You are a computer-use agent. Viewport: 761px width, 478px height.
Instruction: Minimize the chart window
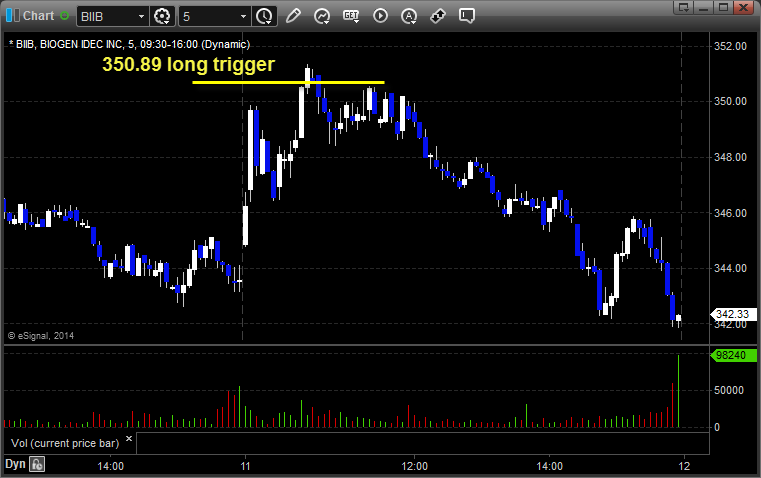[704, 7]
